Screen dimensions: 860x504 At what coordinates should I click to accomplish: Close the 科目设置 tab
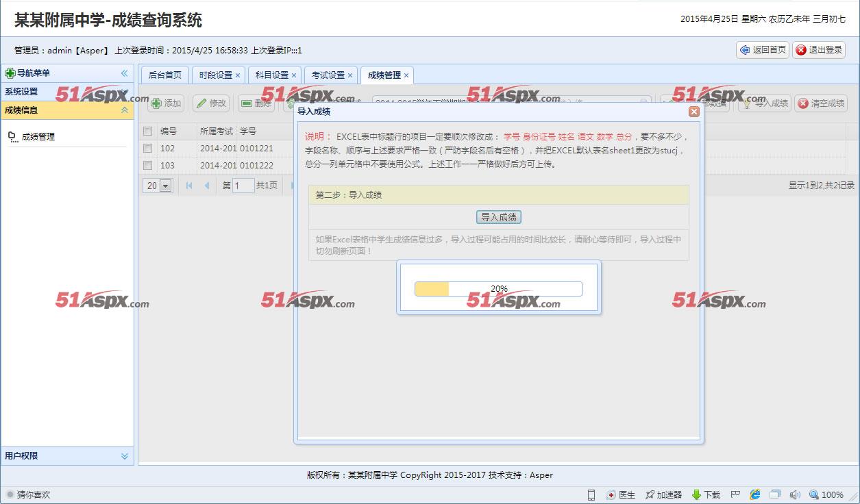pos(294,75)
